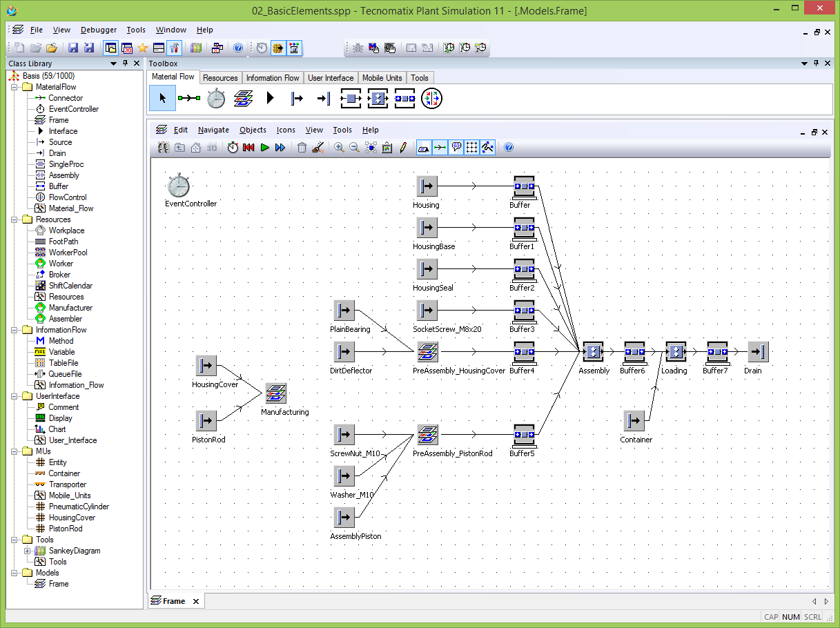The height and width of the screenshot is (628, 840).
Task: Click the yellow star Favorites icon
Action: tap(142, 48)
